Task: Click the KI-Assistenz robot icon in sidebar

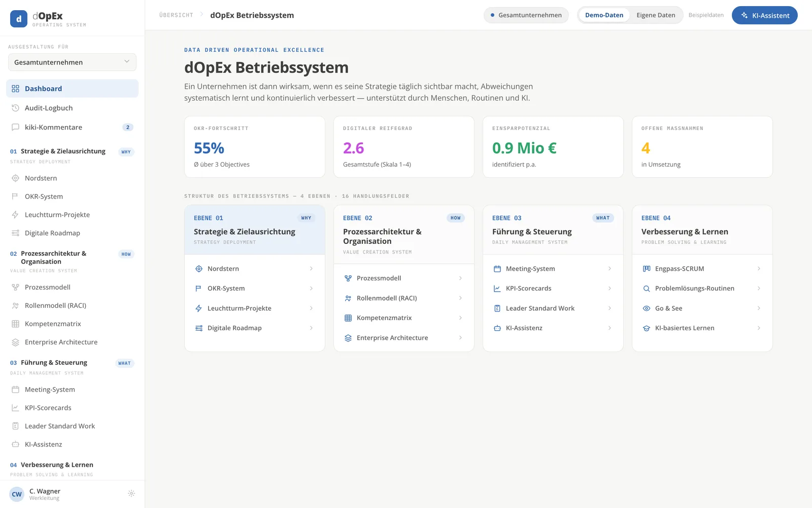Action: pyautogui.click(x=15, y=444)
